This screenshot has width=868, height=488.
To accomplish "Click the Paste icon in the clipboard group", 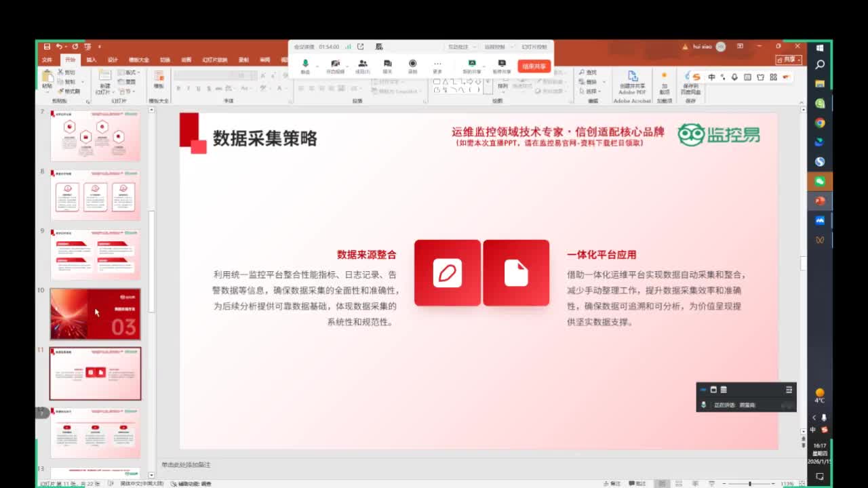I will (47, 79).
